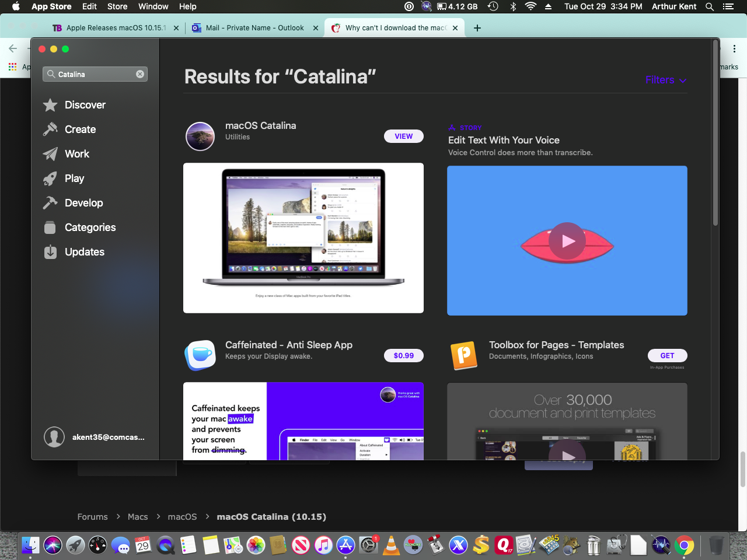747x560 pixels.
Task: Open Notification Center in menu bar
Action: [x=728, y=6]
